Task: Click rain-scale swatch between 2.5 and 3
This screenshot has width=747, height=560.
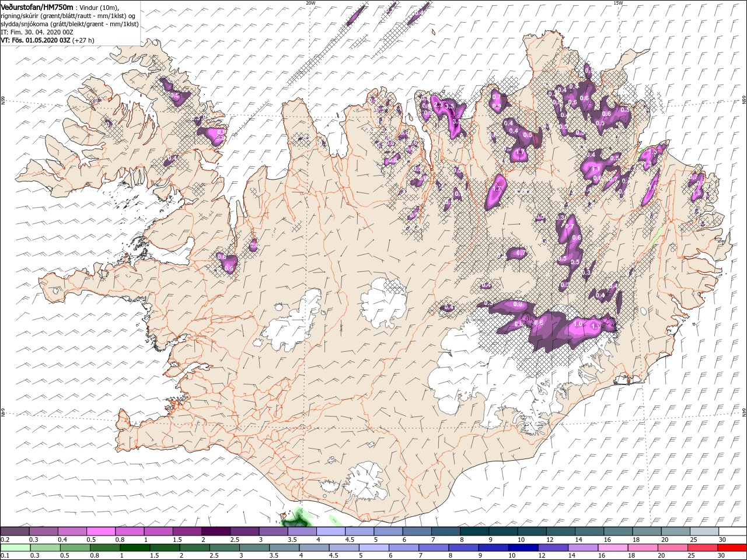Action: (224, 548)
